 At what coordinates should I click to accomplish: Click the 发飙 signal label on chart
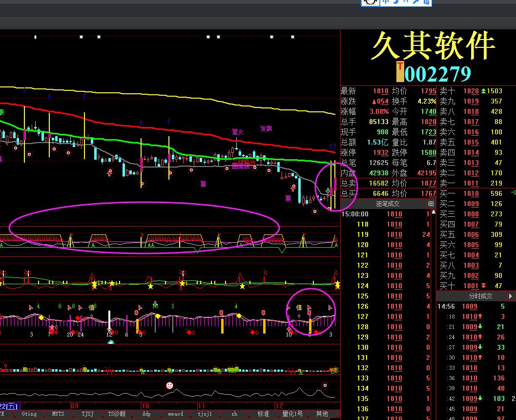point(266,128)
